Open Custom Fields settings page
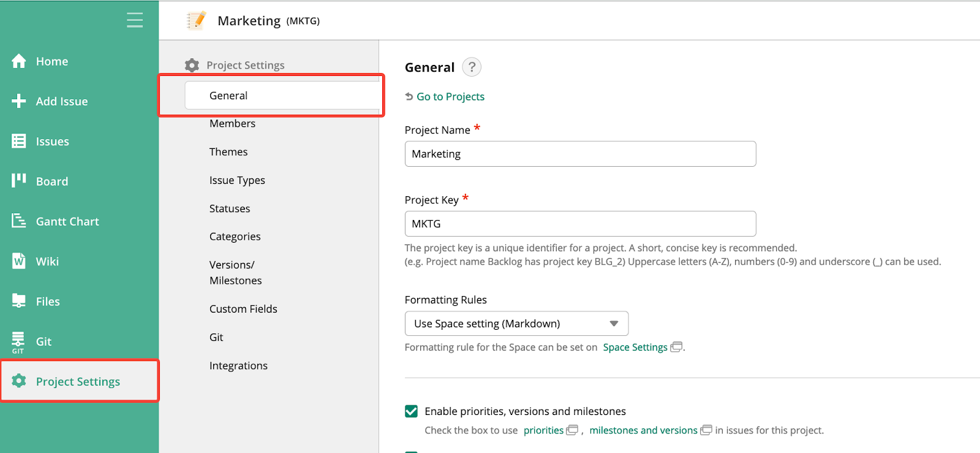This screenshot has height=453, width=980. click(243, 309)
